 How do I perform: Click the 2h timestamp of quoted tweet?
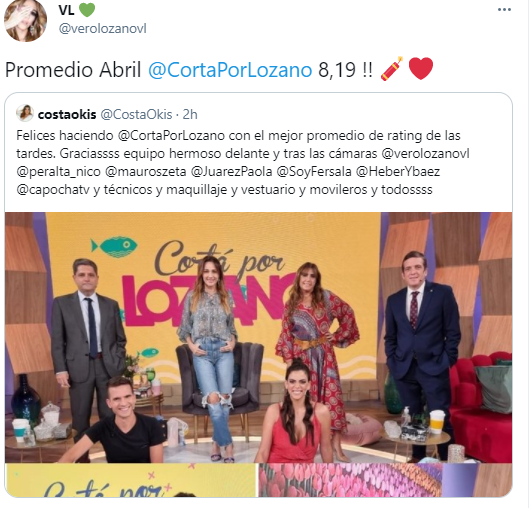190,115
